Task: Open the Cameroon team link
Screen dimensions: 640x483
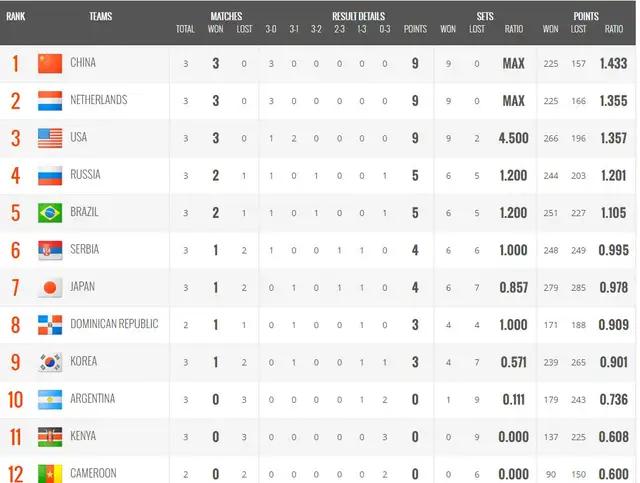Action: click(93, 473)
